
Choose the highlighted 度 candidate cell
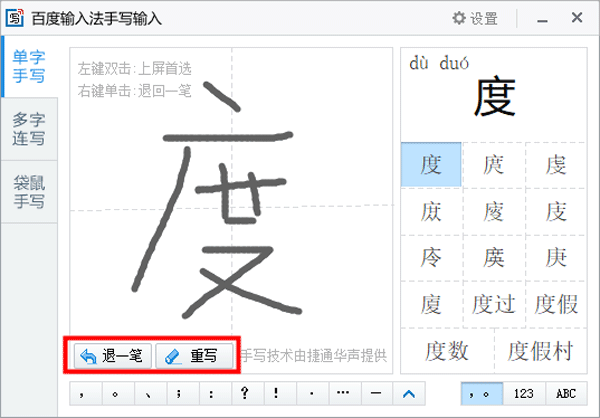(431, 165)
